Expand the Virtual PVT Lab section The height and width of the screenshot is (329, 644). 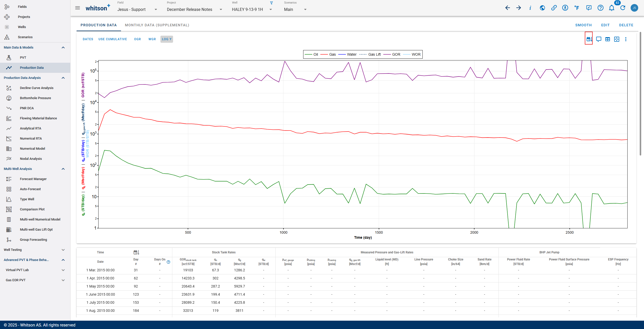tap(63, 270)
